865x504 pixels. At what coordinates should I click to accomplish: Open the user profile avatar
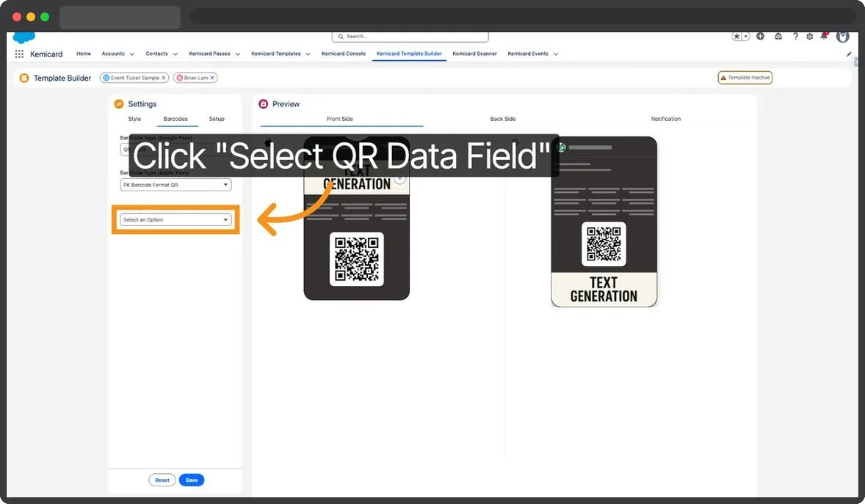pos(842,37)
